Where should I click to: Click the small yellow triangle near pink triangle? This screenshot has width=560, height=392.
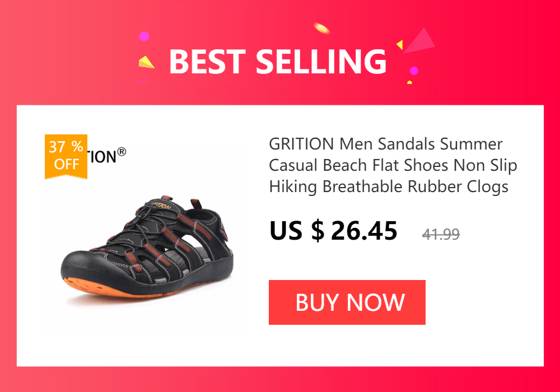400,45
